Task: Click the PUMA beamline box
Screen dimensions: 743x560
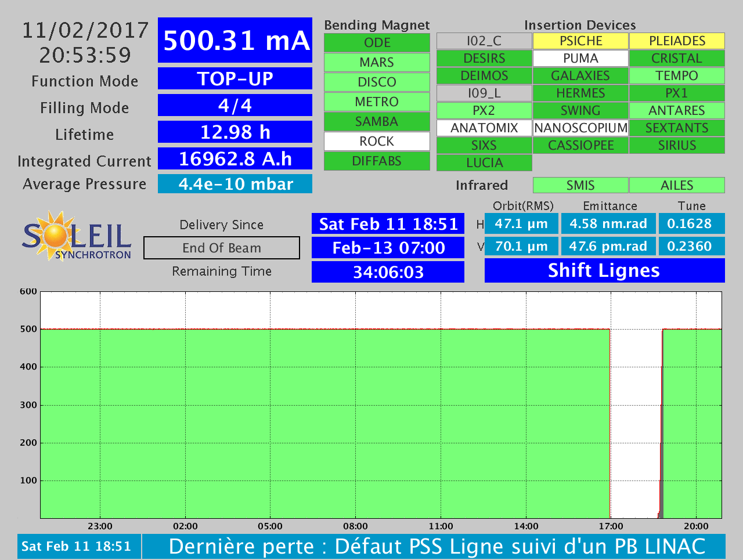Action: tap(580, 58)
